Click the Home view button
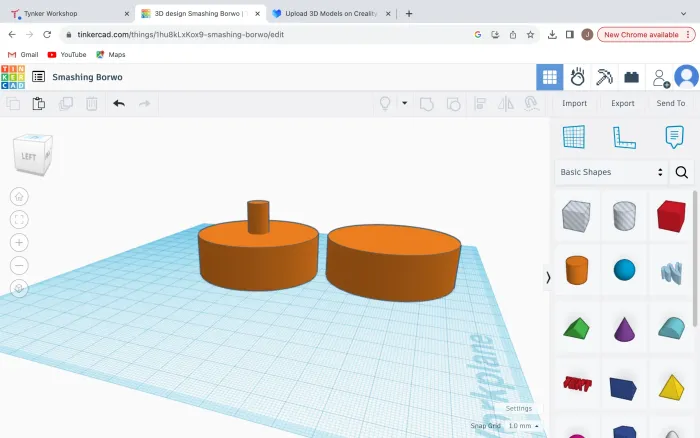The image size is (700, 438). tap(20, 196)
